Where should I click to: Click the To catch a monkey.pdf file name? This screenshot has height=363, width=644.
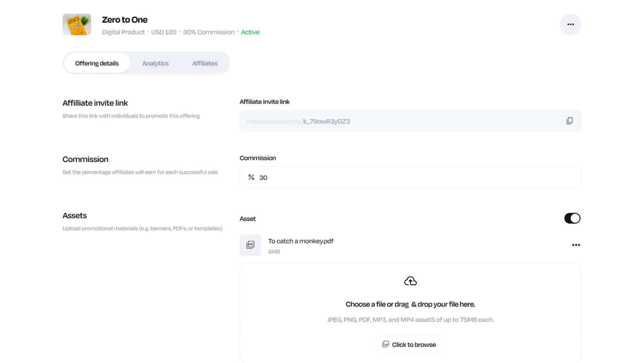pyautogui.click(x=301, y=241)
